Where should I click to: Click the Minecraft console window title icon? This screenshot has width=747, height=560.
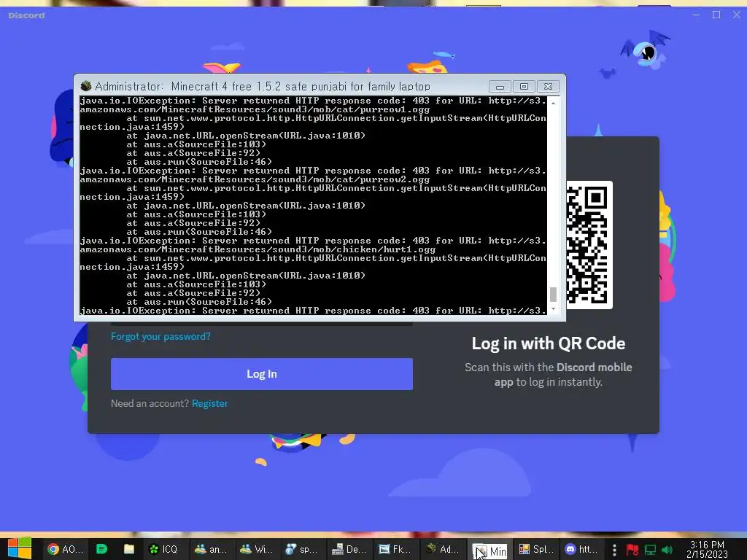(86, 86)
